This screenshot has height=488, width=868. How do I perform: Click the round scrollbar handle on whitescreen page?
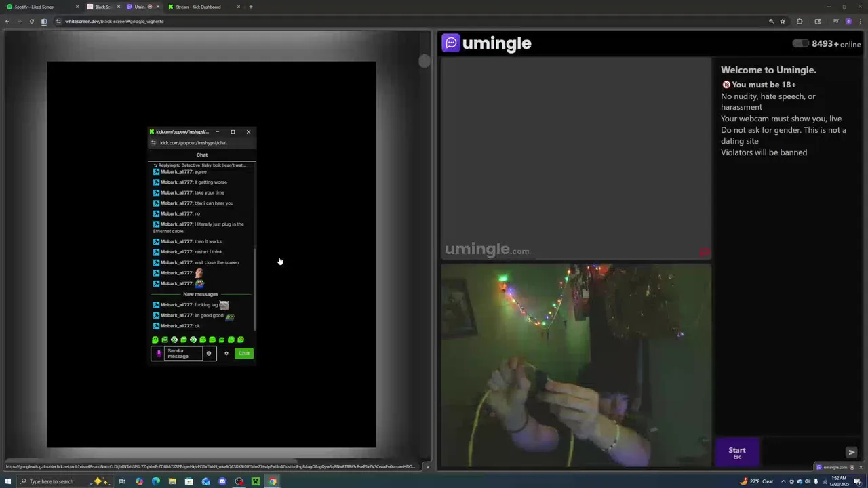coord(424,62)
